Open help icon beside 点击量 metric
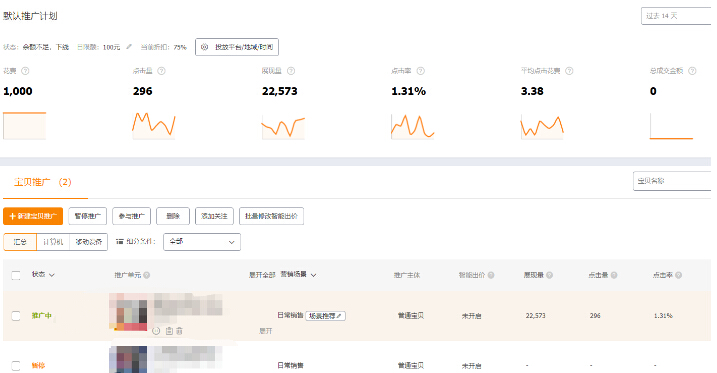The width and height of the screenshot is (717, 373). 161,71
